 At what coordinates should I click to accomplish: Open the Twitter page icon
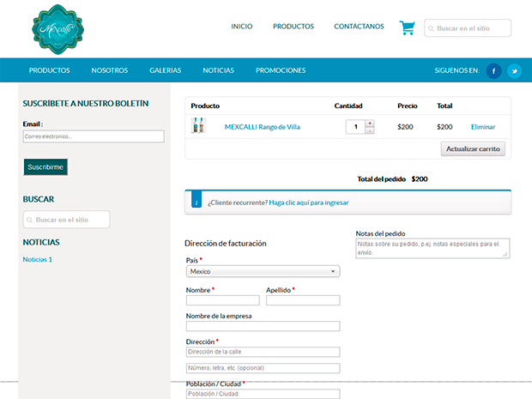coord(514,71)
